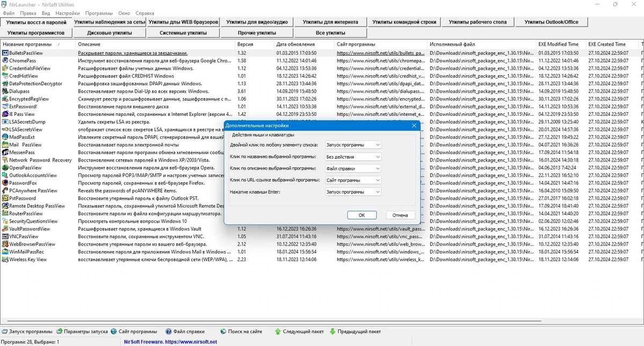Switch to Утилиты рабочего стола tab
The height and width of the screenshot is (346, 644).
click(x=477, y=22)
